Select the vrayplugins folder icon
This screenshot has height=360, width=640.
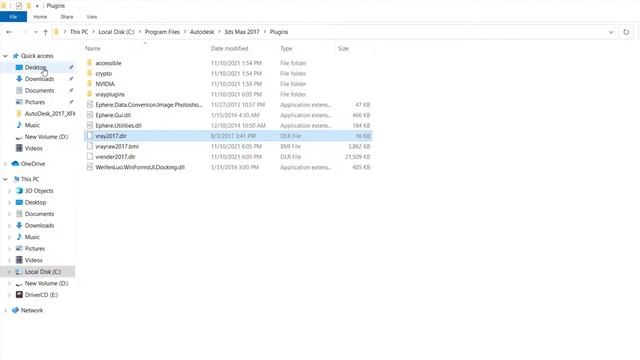[89, 94]
